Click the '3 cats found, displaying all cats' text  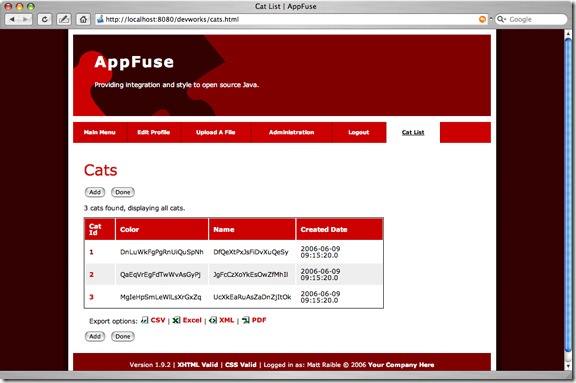(134, 208)
